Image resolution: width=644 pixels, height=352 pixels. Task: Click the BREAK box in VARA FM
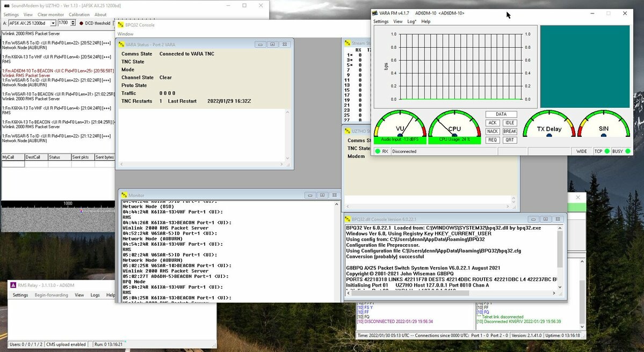510,131
